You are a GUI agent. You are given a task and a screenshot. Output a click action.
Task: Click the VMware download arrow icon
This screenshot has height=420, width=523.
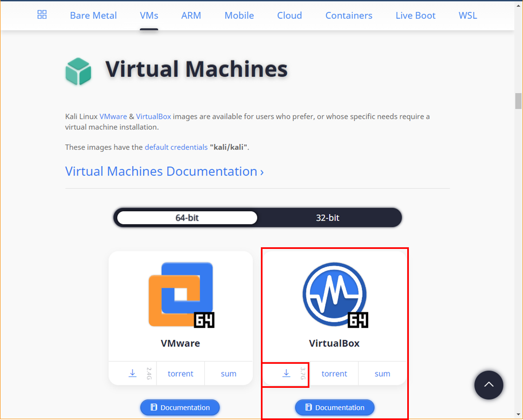[x=132, y=373]
